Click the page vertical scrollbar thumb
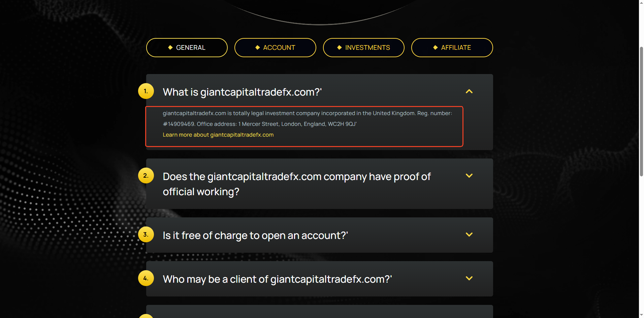 pos(641,111)
